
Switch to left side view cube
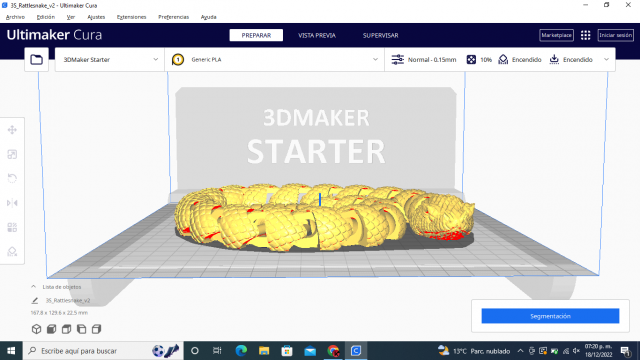81,329
